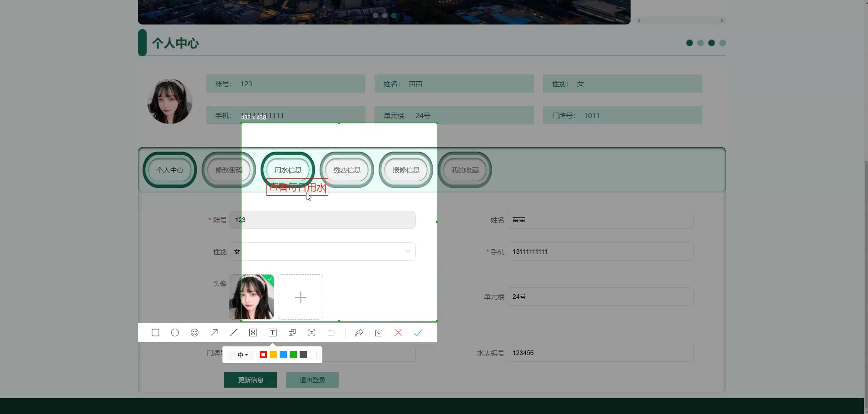Focus the 水表编号 input field

[x=600, y=353]
